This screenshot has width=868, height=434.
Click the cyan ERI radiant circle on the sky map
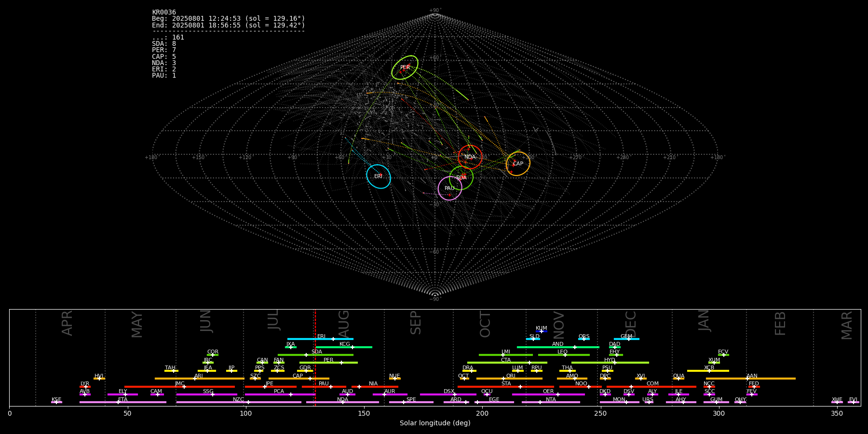pyautogui.click(x=379, y=176)
